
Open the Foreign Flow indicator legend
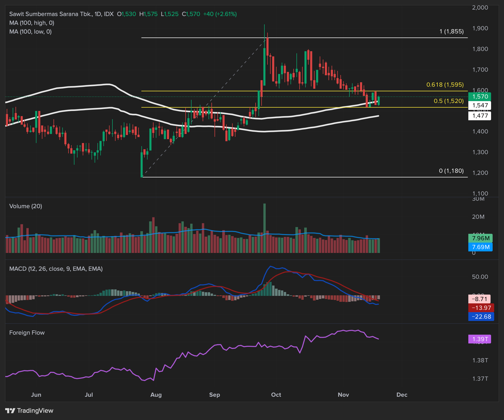(x=27, y=333)
